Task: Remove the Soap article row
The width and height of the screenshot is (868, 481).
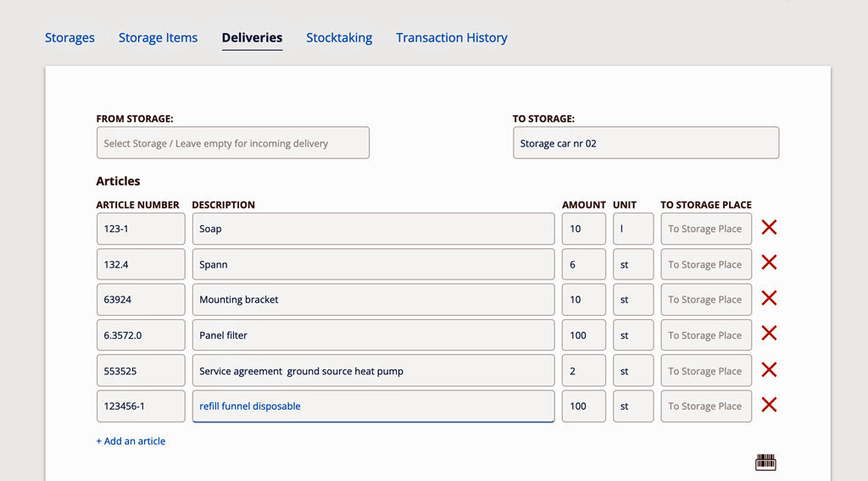Action: tap(769, 227)
